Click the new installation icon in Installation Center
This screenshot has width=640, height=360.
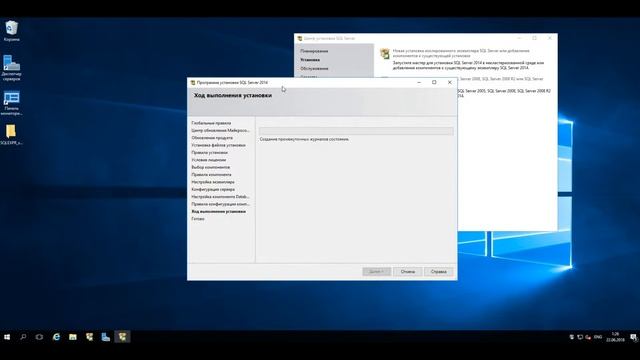384,53
